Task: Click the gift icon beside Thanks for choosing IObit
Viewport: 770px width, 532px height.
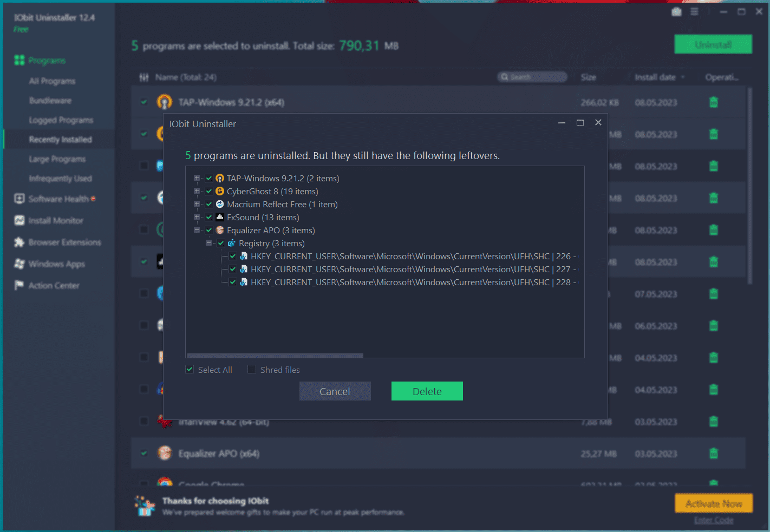Action: 145,505
